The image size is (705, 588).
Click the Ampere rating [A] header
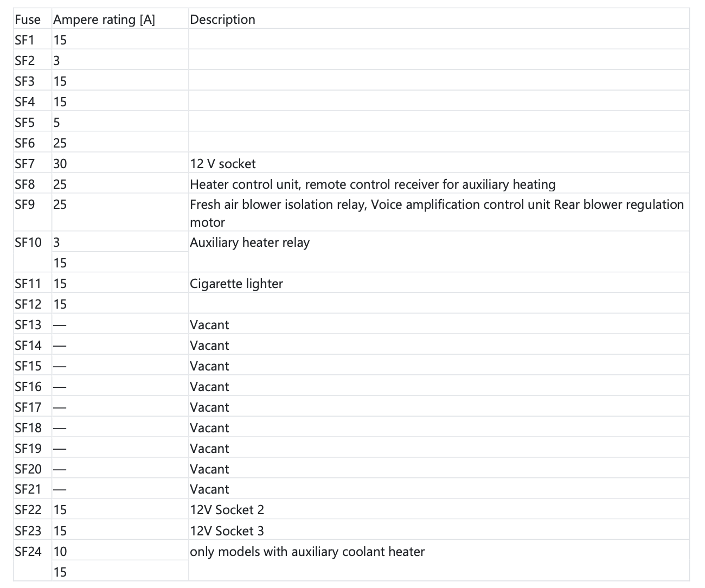coord(104,20)
